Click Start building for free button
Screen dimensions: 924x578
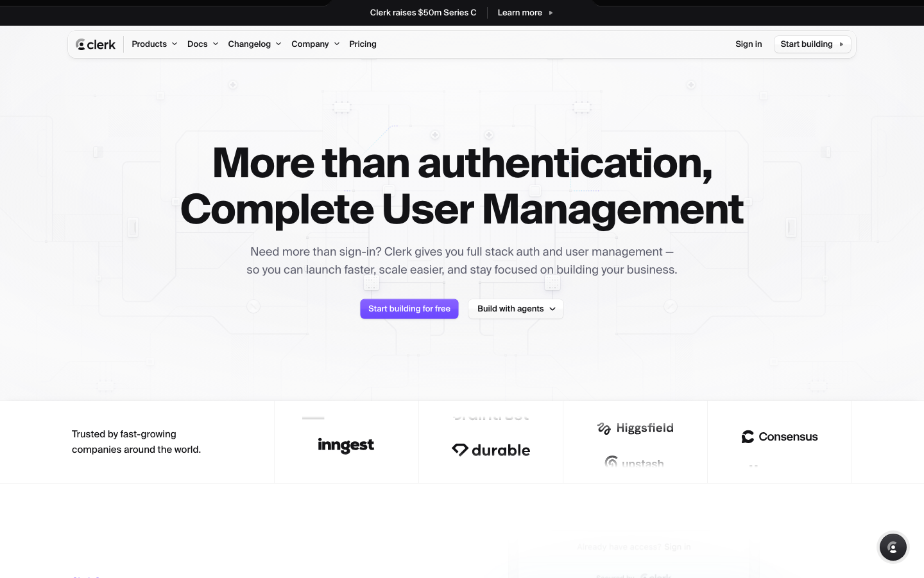click(x=409, y=309)
